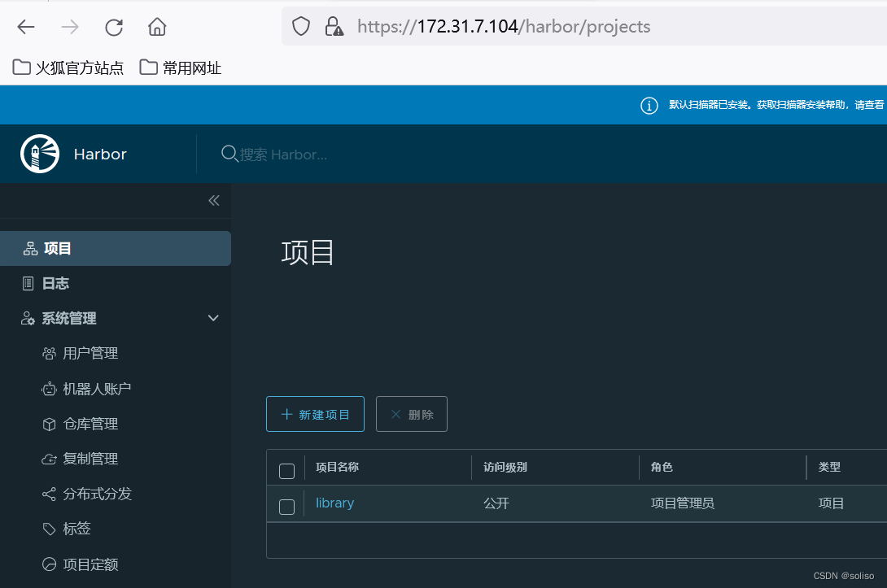This screenshot has height=588, width=887.
Task: Open the 火狐官方站点 bookmarks folder
Action: coord(68,68)
